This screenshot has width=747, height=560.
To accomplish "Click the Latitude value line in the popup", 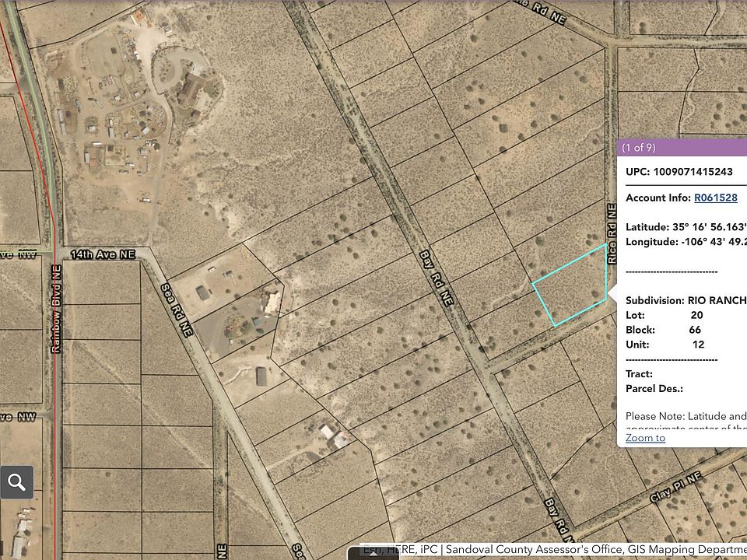I will [x=686, y=227].
